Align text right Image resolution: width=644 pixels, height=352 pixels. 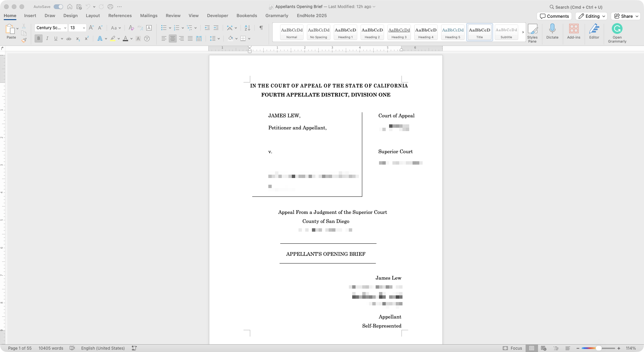pos(181,39)
